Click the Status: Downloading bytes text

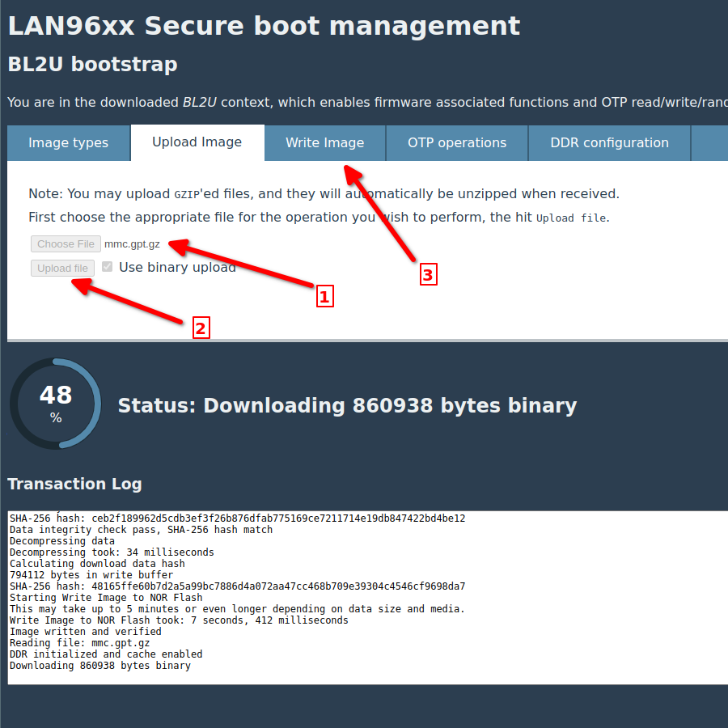tap(347, 406)
